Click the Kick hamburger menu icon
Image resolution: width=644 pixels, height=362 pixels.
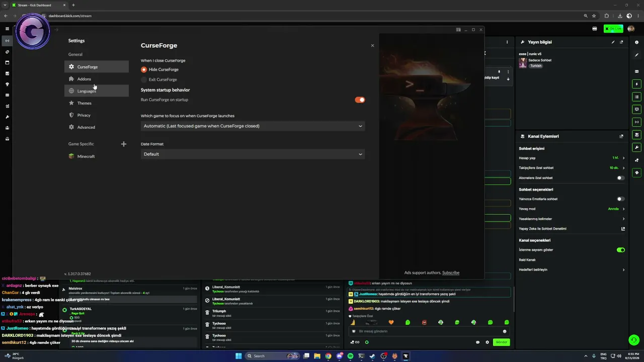(7, 29)
